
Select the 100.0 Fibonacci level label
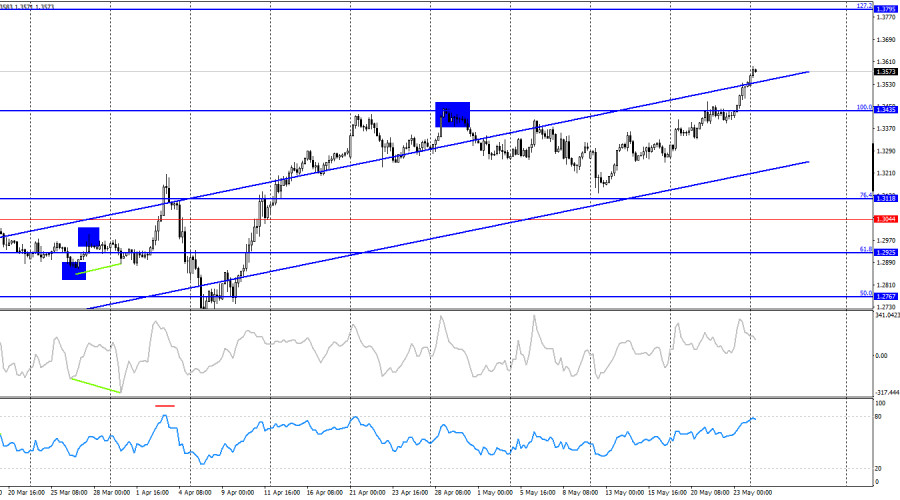[x=864, y=107]
